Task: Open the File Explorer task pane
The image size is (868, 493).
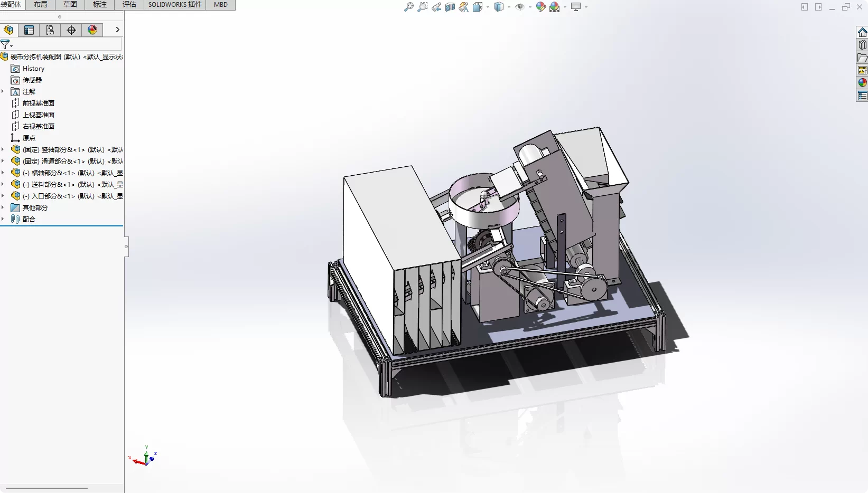Action: click(862, 58)
